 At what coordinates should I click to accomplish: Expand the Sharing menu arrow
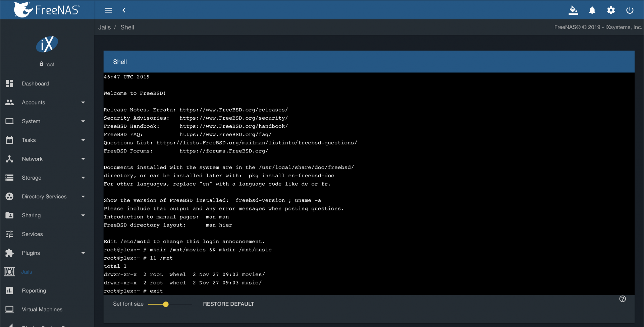[x=83, y=215]
